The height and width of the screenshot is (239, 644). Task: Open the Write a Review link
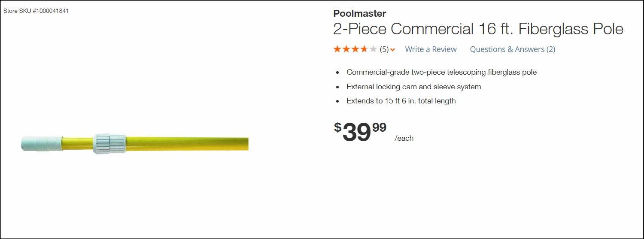(431, 49)
